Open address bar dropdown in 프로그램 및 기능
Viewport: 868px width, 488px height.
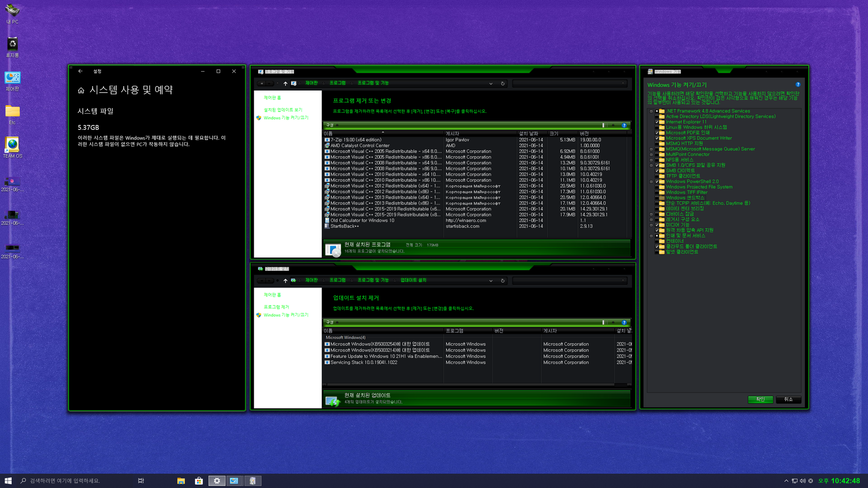point(491,83)
